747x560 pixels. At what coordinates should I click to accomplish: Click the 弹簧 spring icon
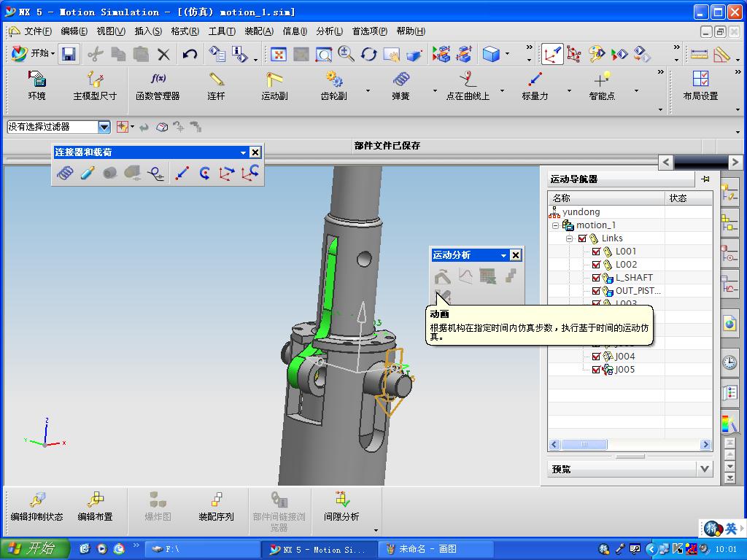[401, 79]
